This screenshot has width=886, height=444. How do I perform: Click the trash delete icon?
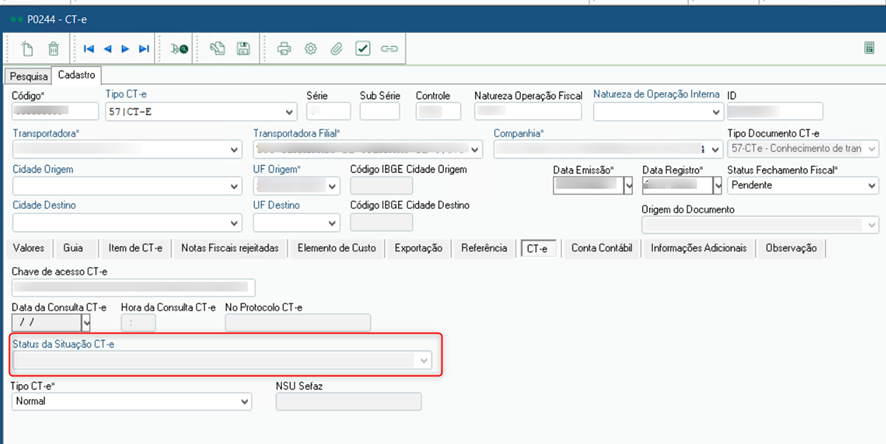click(53, 49)
